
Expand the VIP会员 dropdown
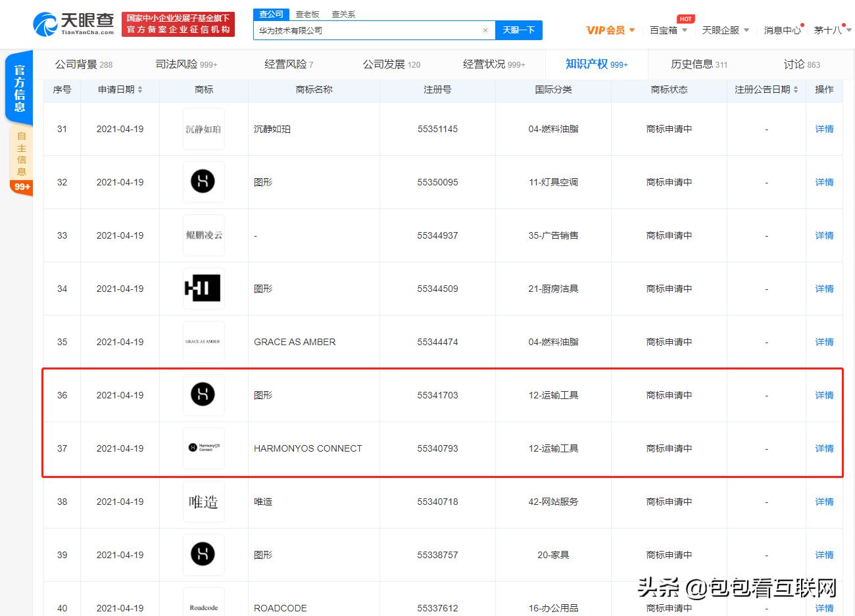(x=610, y=30)
